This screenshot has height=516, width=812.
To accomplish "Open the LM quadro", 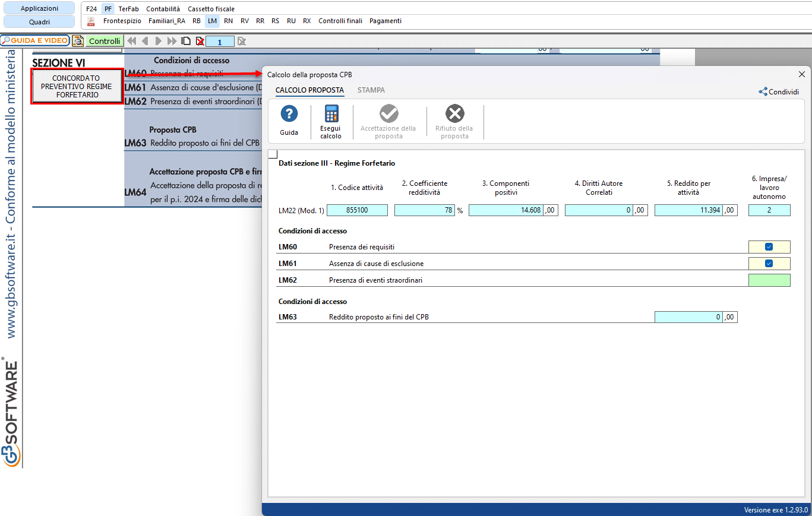I will point(212,21).
